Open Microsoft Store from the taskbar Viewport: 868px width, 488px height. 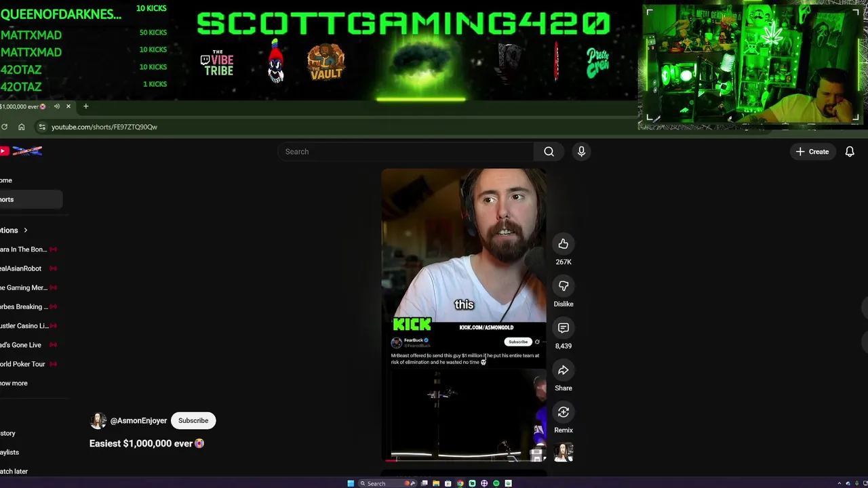pyautogui.click(x=448, y=483)
